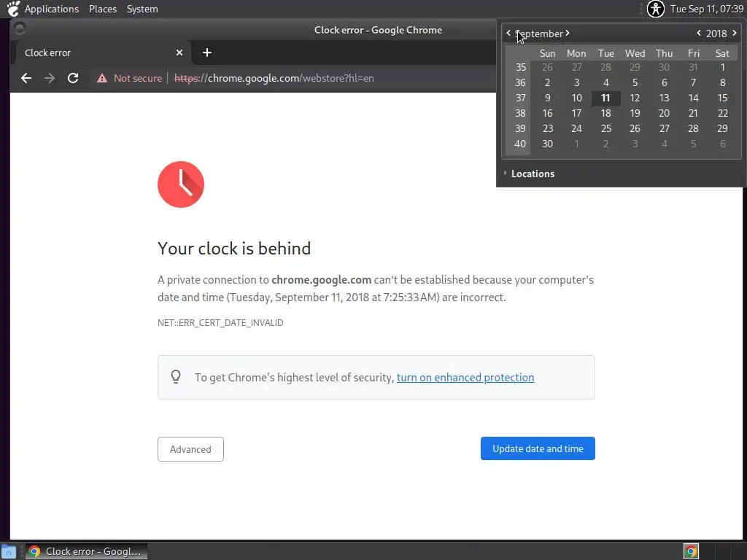747x560 pixels.
Task: Click the red clock error illustration
Action: (x=181, y=184)
